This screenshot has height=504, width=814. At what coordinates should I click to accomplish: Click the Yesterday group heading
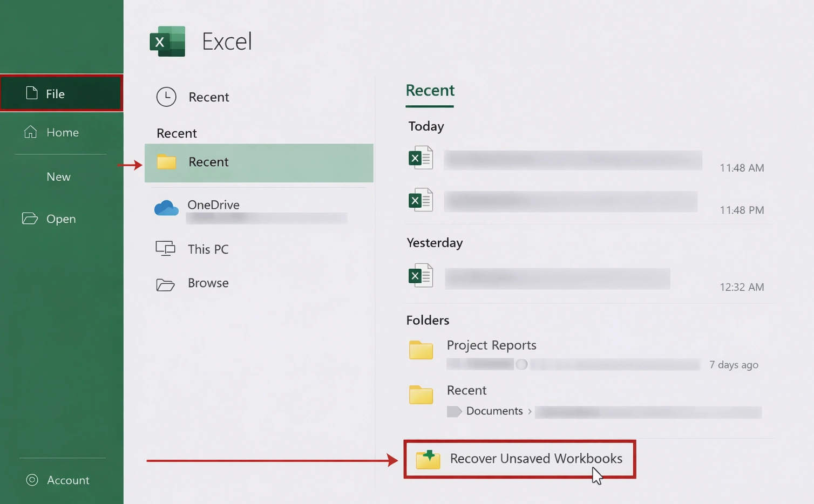pos(435,243)
